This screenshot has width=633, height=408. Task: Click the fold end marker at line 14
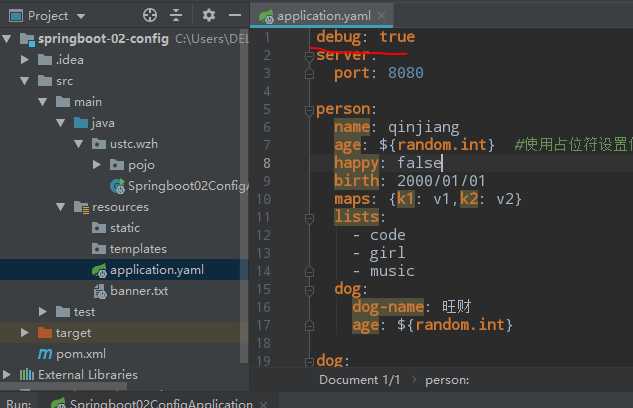coord(309,272)
